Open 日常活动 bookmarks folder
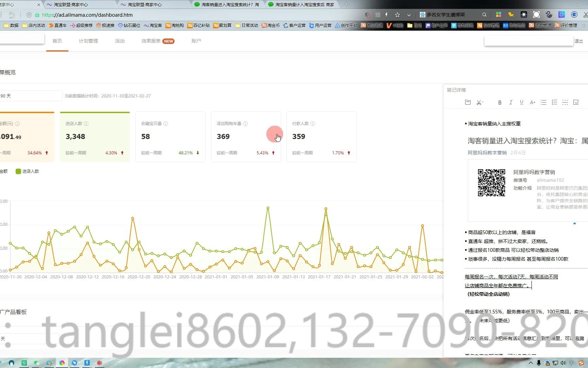Screen dimensions: 588x368 click(247, 26)
